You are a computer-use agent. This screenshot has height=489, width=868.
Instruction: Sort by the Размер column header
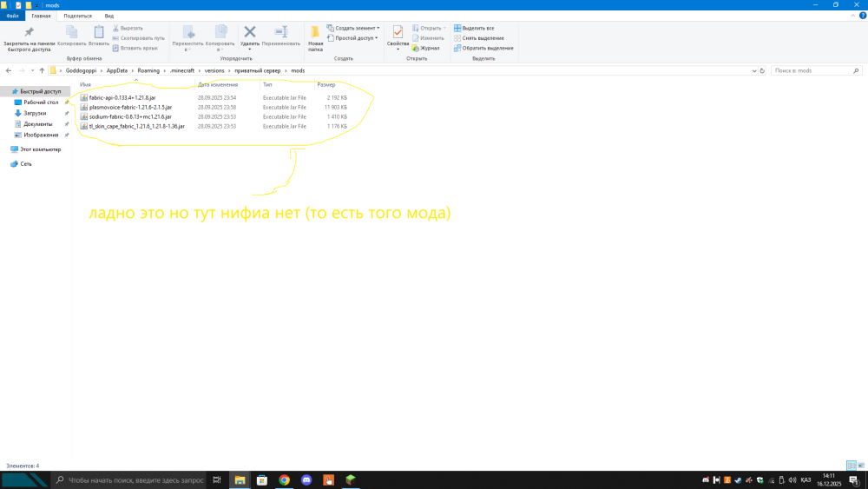pyautogui.click(x=326, y=85)
